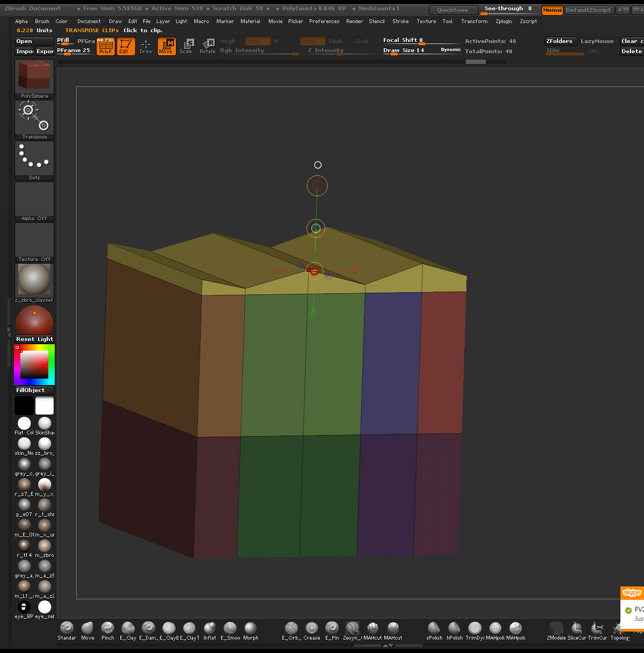Activate the Scale transpose mode
Image resolution: width=644 pixels, height=653 pixels.
click(186, 46)
